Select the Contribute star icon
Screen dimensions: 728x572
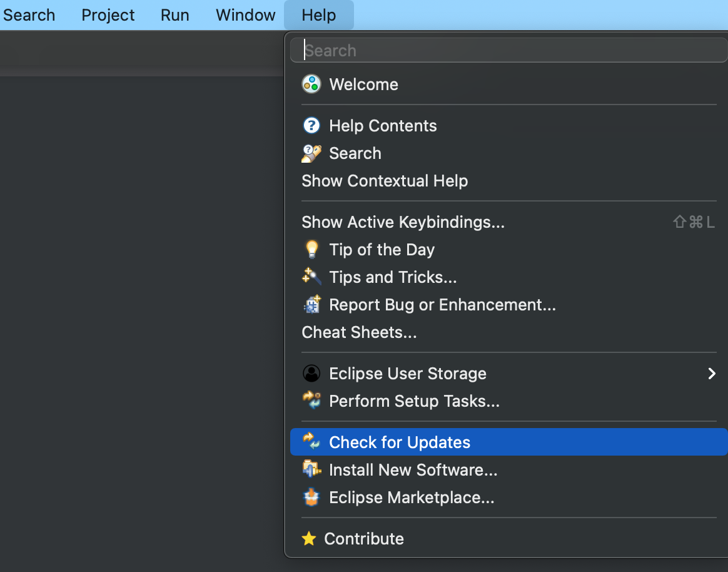(x=308, y=538)
